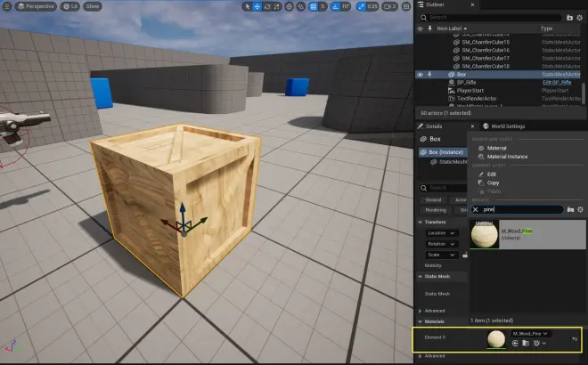The width and height of the screenshot is (588, 365).
Task: Toggle grid snapping in viewport toolbar
Action: [x=314, y=6]
